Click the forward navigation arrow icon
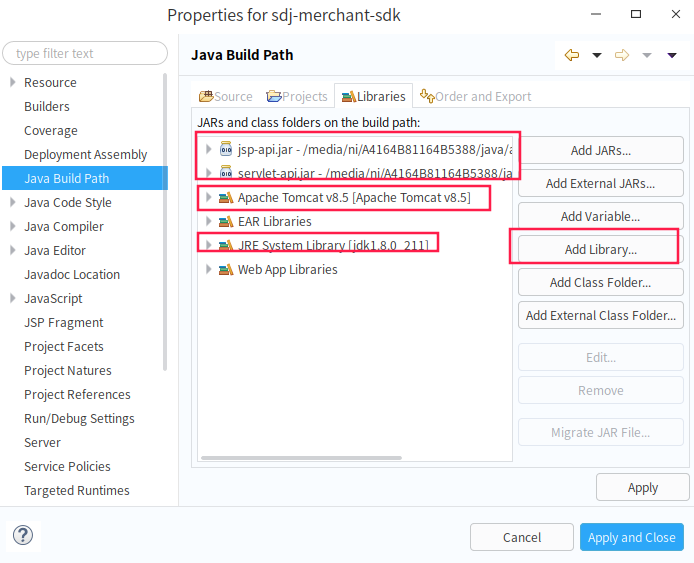This screenshot has width=694, height=563. 622,55
